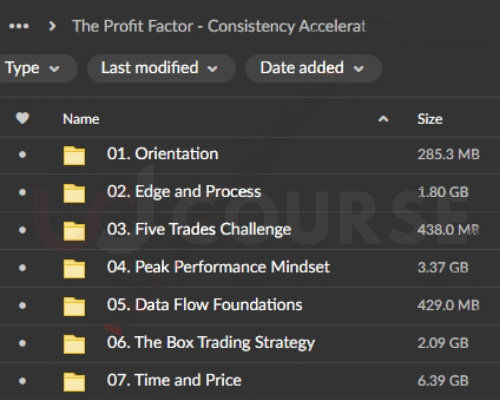Click the folder icon for 02. Edge and Process
This screenshot has height=400, width=500.
tap(74, 193)
